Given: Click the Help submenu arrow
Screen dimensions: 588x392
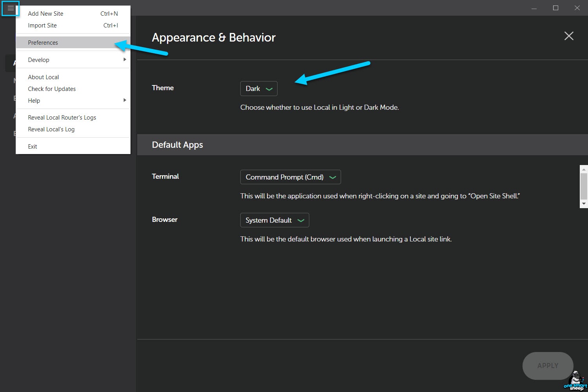Looking at the screenshot, I should pos(125,100).
